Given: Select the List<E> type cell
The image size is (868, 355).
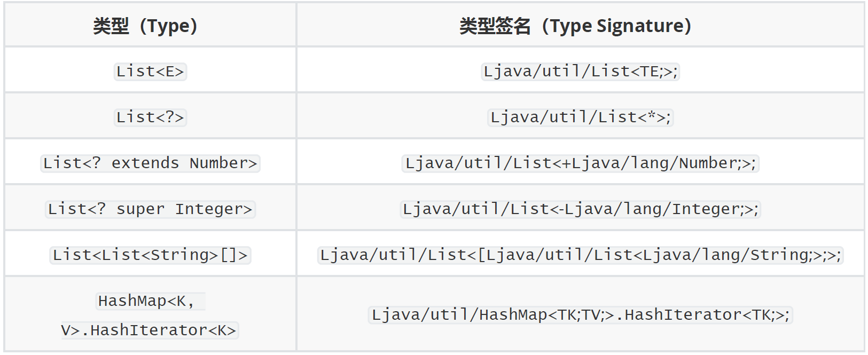Looking at the screenshot, I should coord(150,72).
